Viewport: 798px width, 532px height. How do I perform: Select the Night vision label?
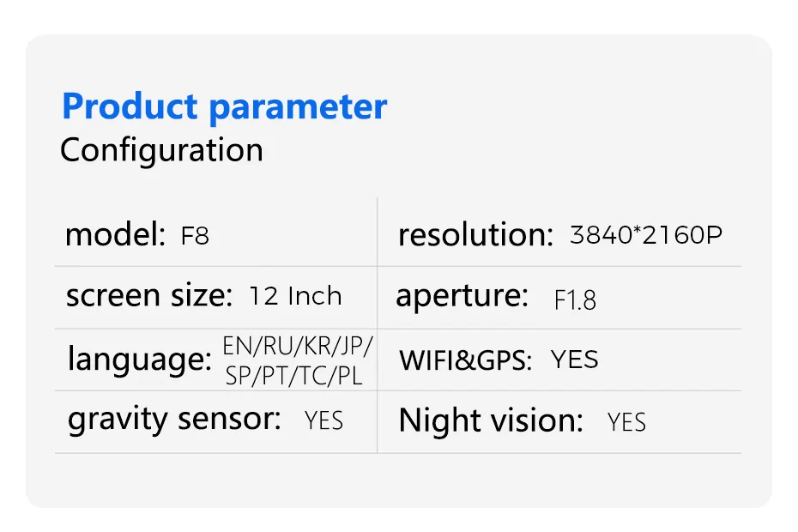click(x=491, y=420)
